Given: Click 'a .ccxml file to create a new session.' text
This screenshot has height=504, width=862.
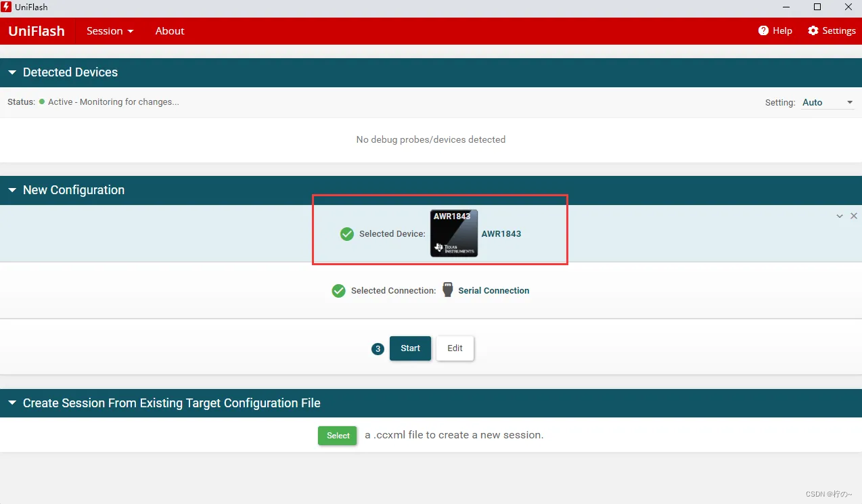Looking at the screenshot, I should coord(454,435).
